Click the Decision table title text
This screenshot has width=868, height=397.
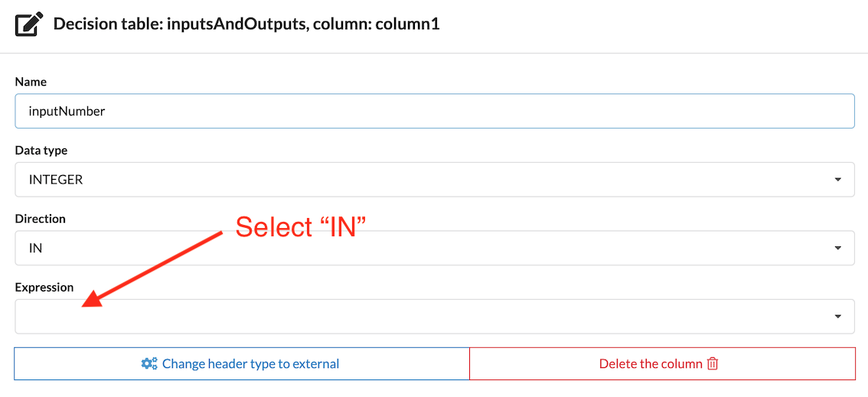point(246,24)
